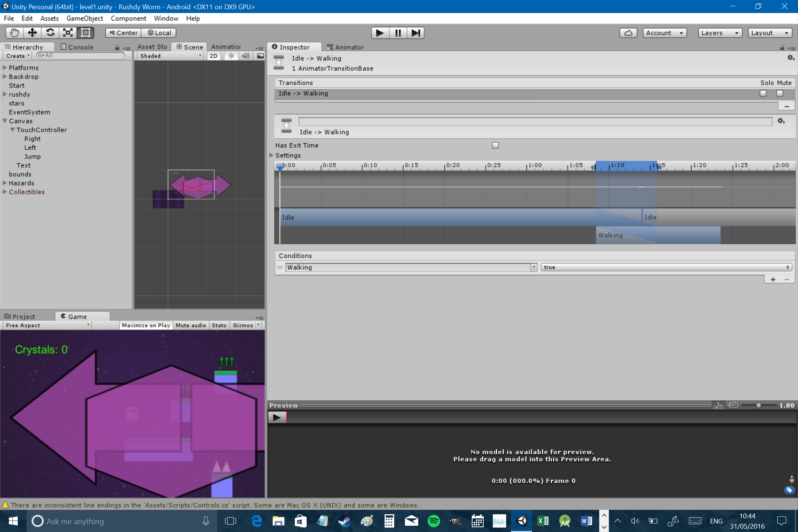Viewport: 798px width, 532px height.
Task: Toggle scene lighting sun icon
Action: click(x=231, y=56)
